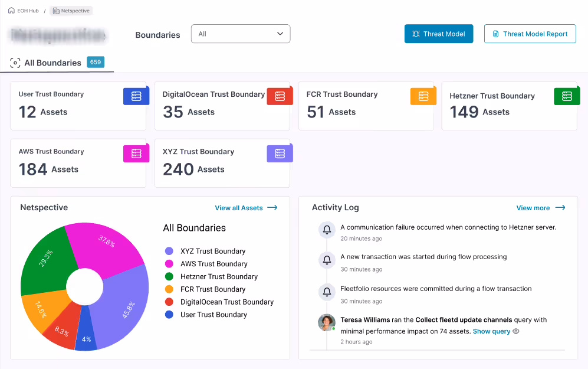
Task: Click the Show query link
Action: click(491, 331)
